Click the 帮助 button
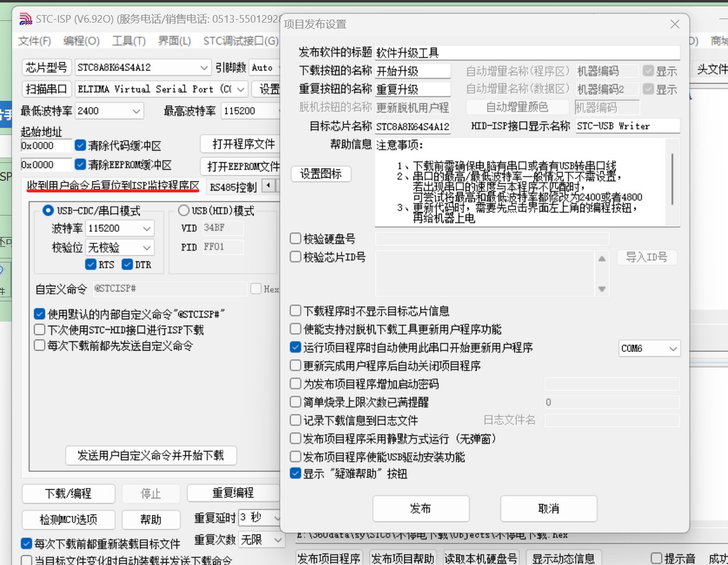728x565 pixels. coord(151,520)
